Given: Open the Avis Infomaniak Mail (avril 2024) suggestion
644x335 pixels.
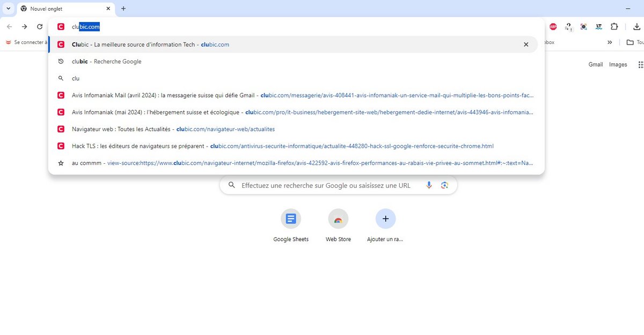Looking at the screenshot, I should coord(293,96).
